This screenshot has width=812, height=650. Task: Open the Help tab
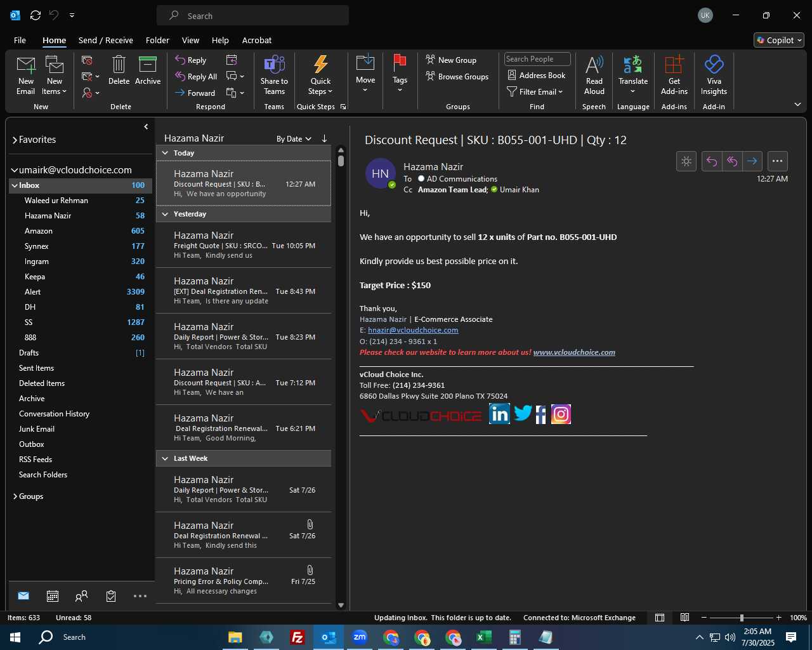[220, 40]
